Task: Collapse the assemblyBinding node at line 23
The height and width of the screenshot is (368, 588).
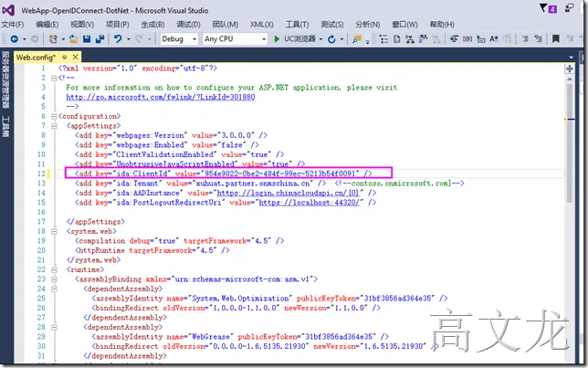Action: 54,279
